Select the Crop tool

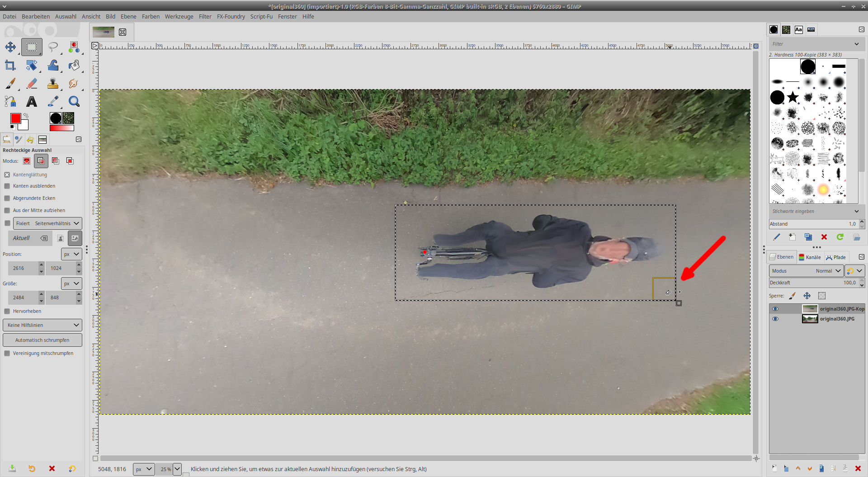pos(10,66)
